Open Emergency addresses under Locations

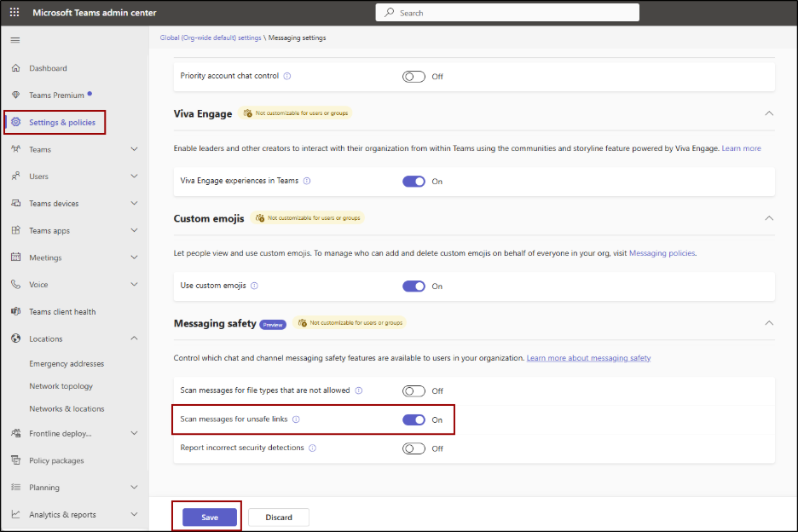tap(66, 364)
